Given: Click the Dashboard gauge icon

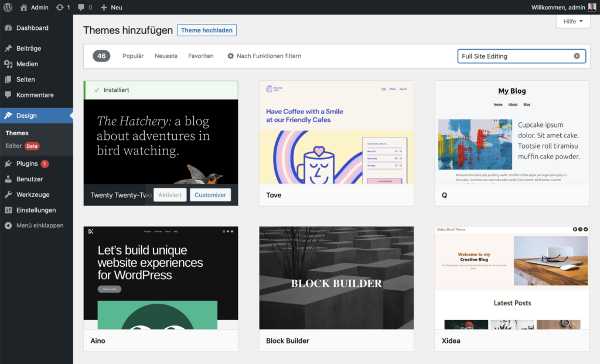Looking at the screenshot, I should pyautogui.click(x=8, y=28).
